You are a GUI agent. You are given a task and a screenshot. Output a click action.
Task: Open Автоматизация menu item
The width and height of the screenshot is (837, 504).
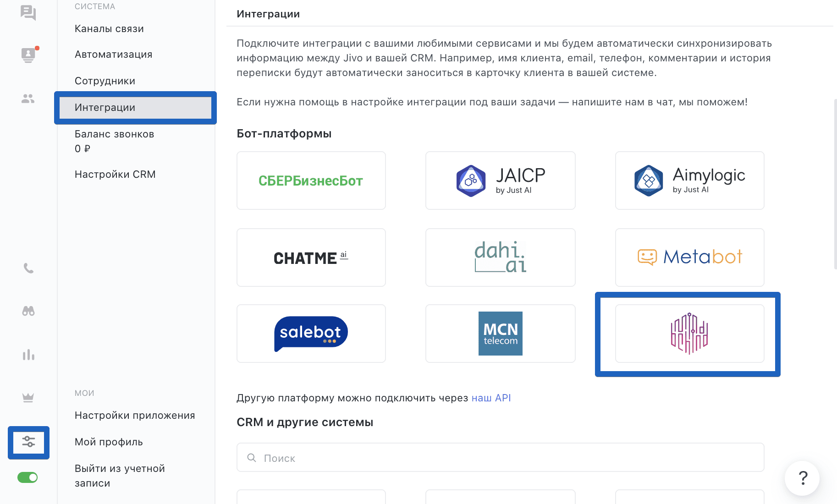[113, 54]
